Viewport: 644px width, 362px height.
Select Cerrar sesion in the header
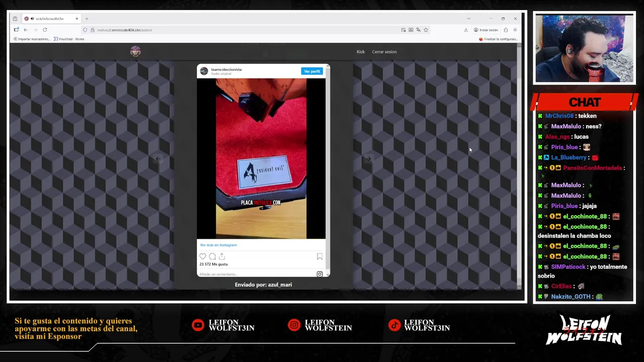384,52
